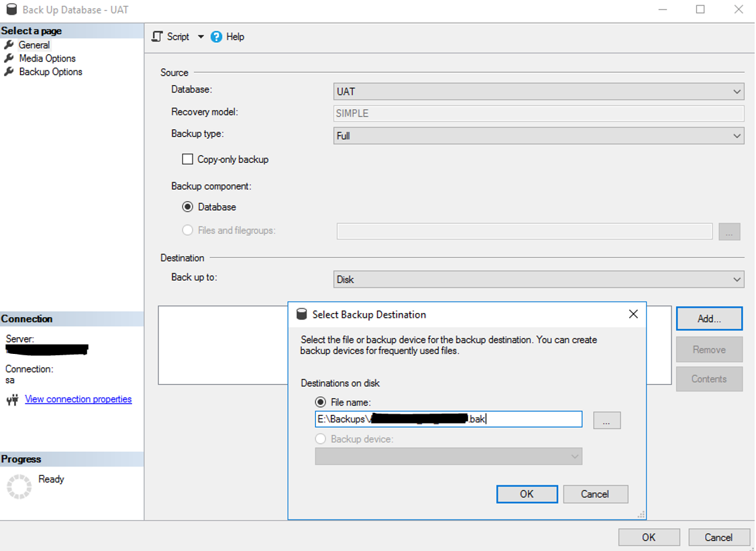Click the wrench icon next to General
This screenshot has width=756, height=551.
click(x=9, y=45)
